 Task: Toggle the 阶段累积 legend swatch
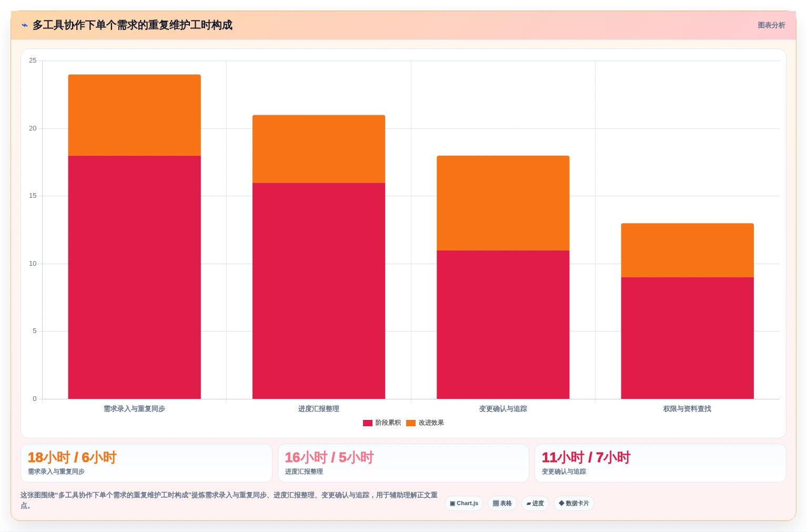coord(368,423)
